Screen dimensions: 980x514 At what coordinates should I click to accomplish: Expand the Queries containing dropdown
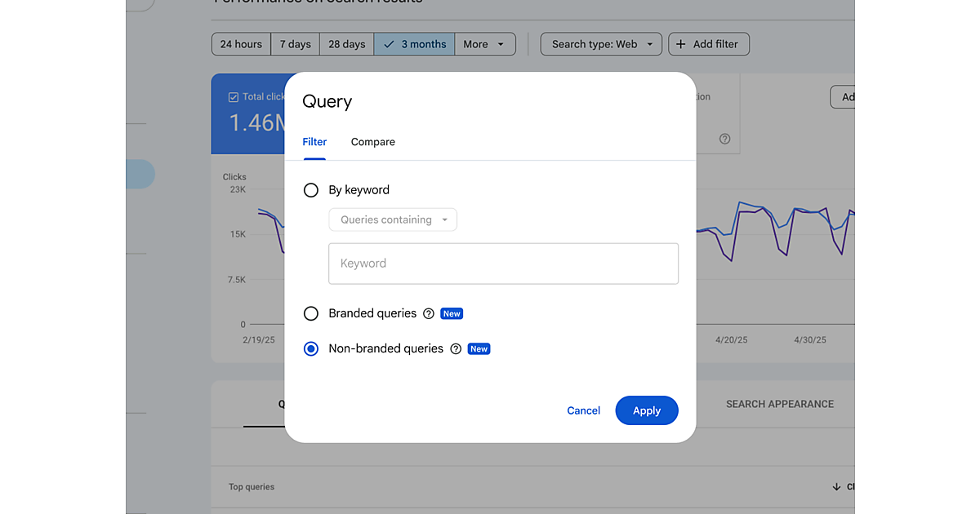tap(393, 220)
